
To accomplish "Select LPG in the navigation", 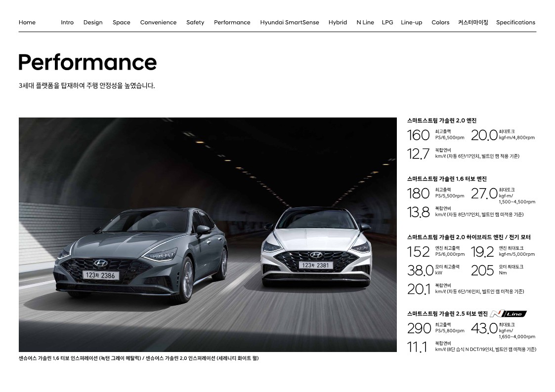I will pos(387,22).
